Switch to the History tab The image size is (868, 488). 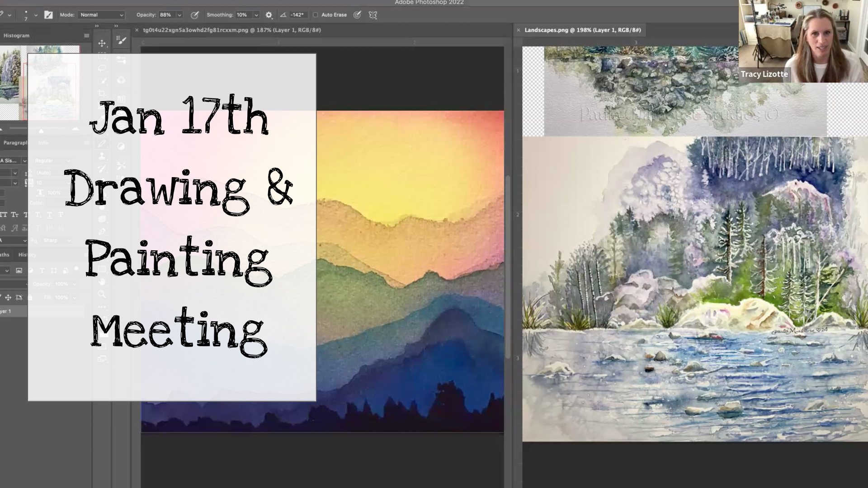coord(27,255)
